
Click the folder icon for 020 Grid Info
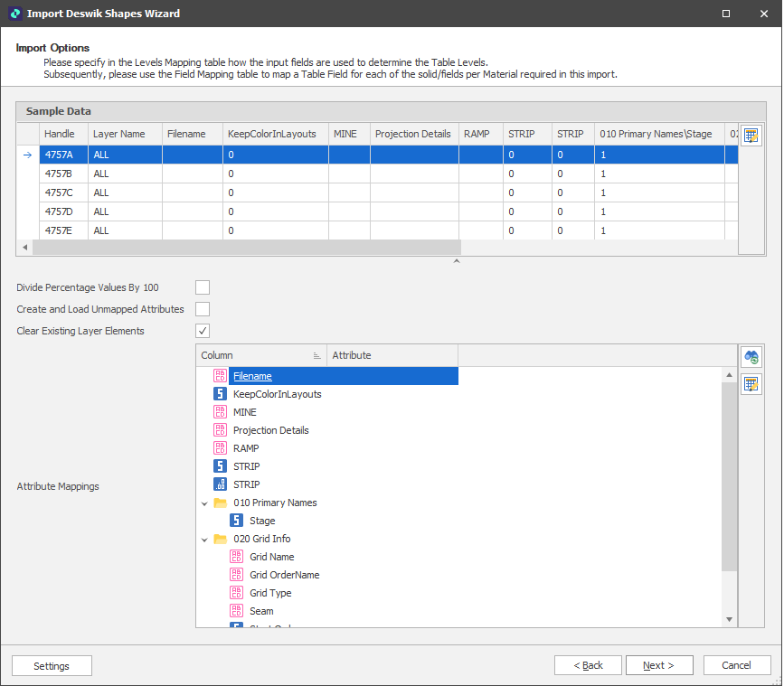pos(221,539)
